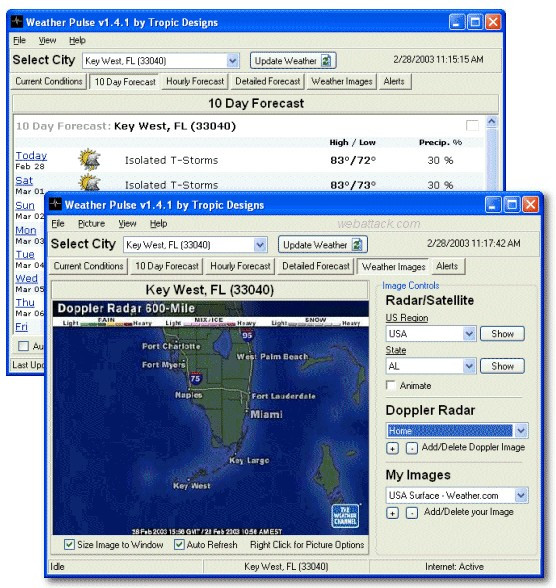Select Detailed Forecast tab in back window
This screenshot has height=588, width=556.
267,81
